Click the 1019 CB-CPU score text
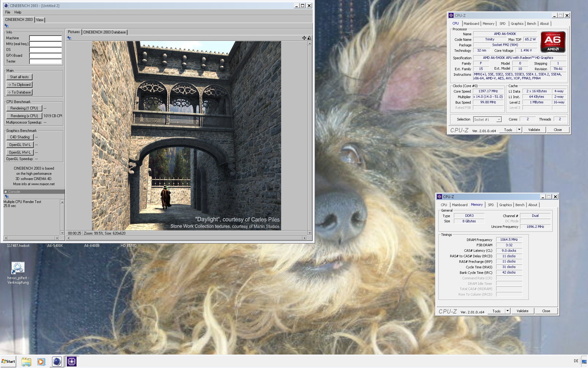 53,116
